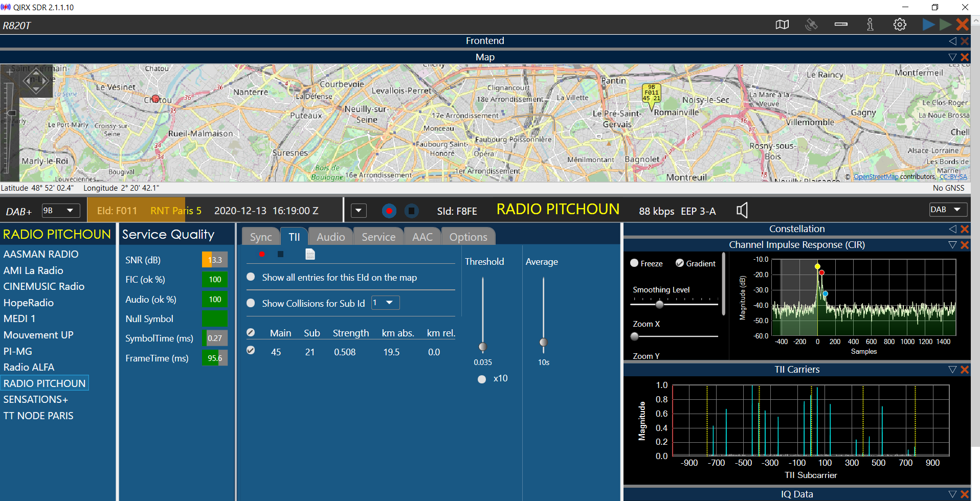The image size is (980, 501).
Task: Start TII recording with red dot
Action: 262,254
